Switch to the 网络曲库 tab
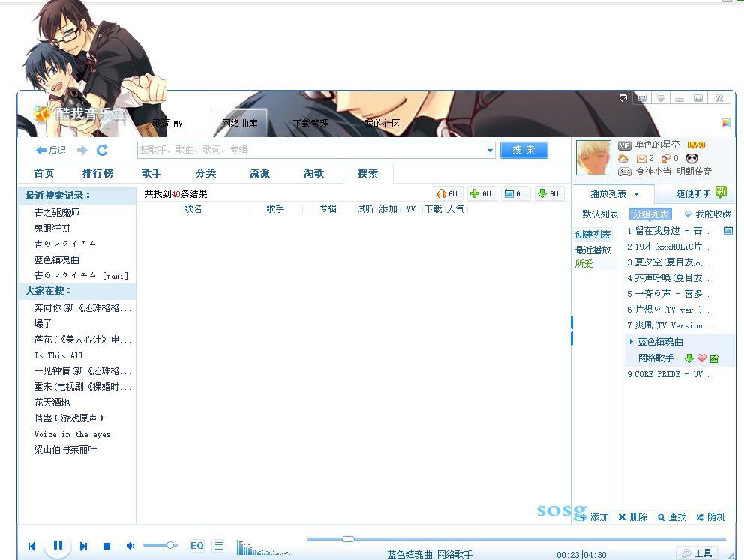The width and height of the screenshot is (744, 560). (x=239, y=123)
